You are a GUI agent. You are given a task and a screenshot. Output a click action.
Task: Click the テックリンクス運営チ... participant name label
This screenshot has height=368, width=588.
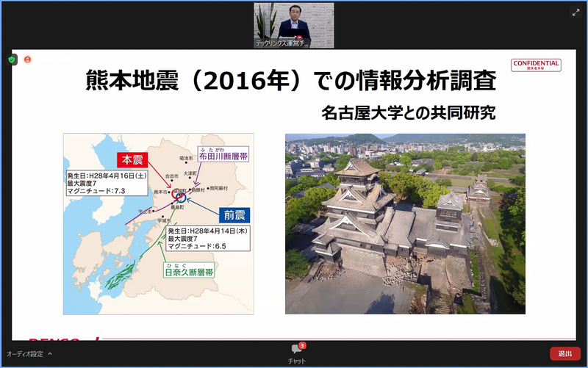pos(282,43)
